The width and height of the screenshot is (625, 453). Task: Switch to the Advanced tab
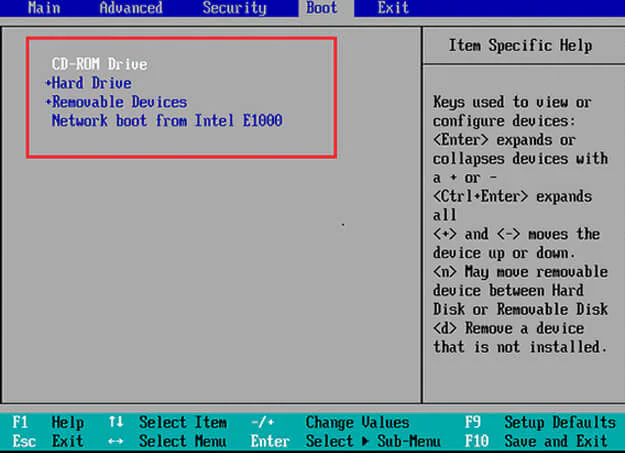[x=131, y=8]
